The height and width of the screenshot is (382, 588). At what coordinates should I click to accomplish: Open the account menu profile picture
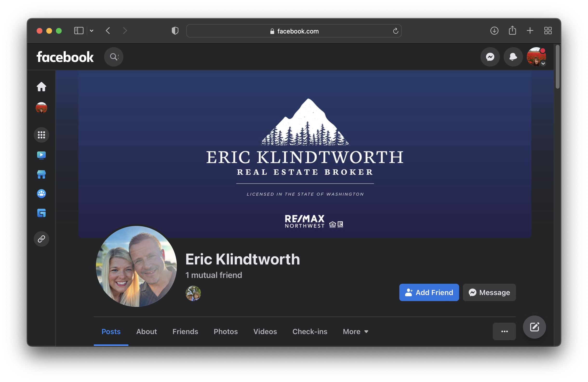coord(536,57)
